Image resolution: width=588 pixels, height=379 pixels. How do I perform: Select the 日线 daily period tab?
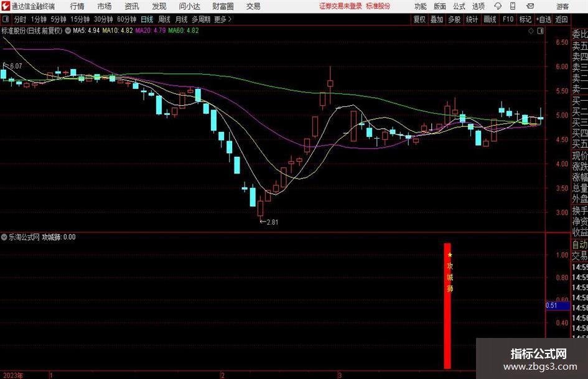[147, 19]
